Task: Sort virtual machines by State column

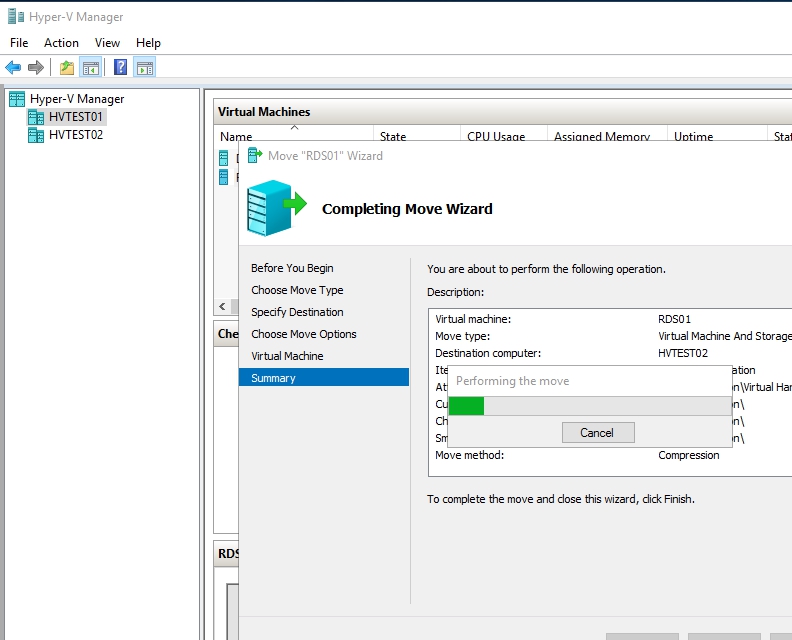Action: (392, 137)
